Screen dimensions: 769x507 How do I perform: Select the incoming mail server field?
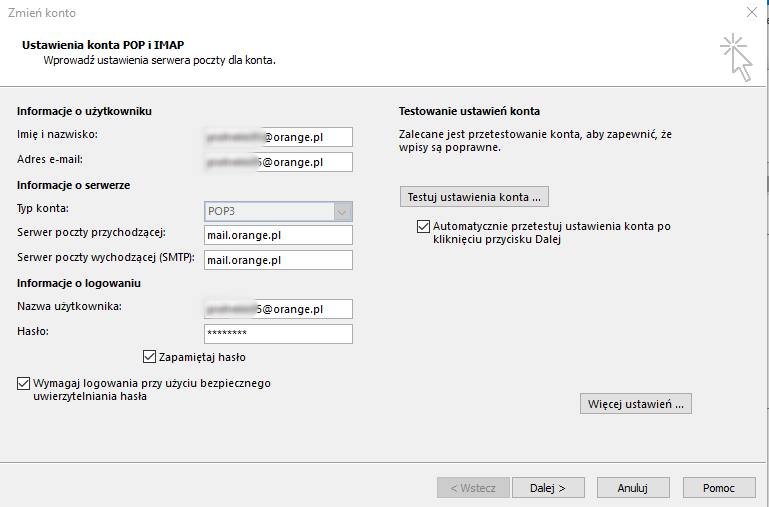[278, 235]
